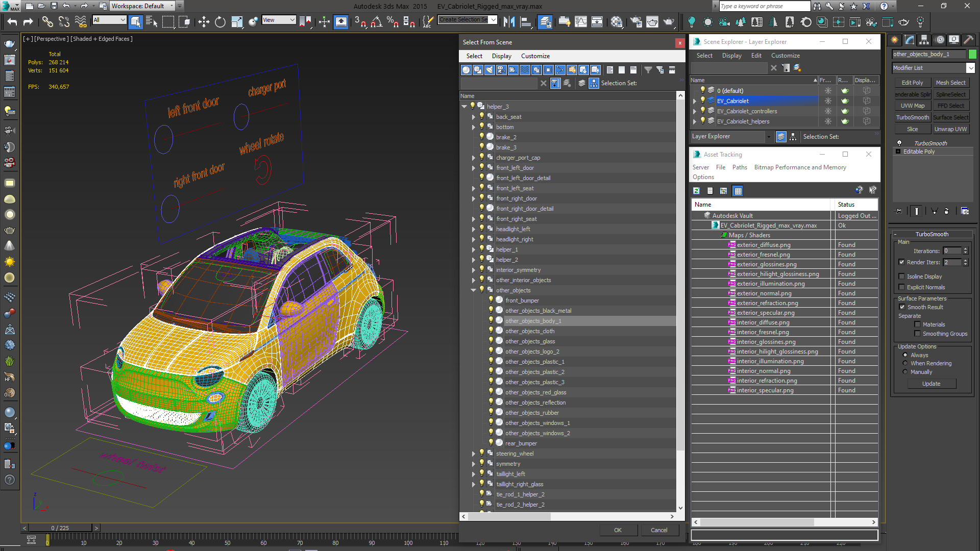Image resolution: width=980 pixels, height=551 pixels.
Task: Open the Curve Editor
Action: (x=581, y=21)
